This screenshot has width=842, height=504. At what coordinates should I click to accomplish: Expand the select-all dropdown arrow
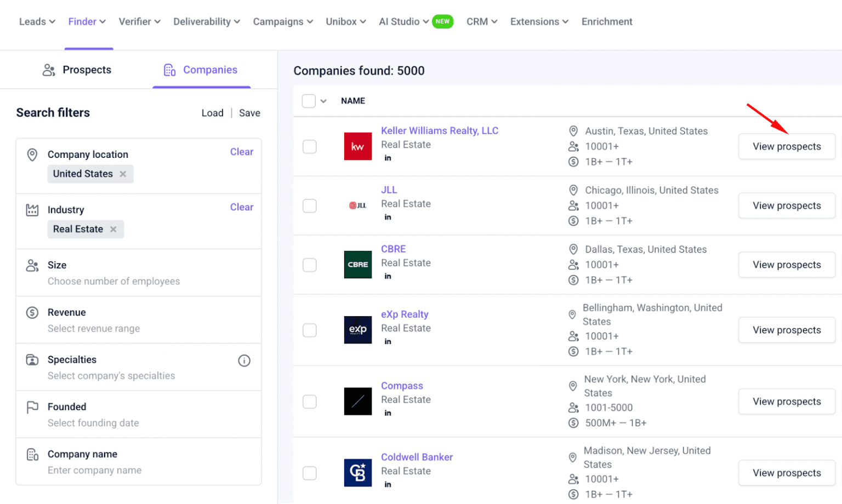[x=323, y=101]
